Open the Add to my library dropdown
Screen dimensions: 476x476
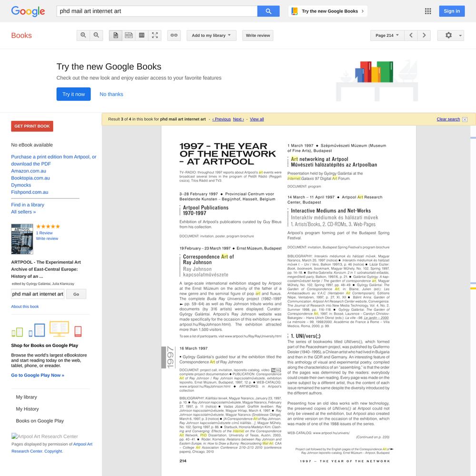211,35
